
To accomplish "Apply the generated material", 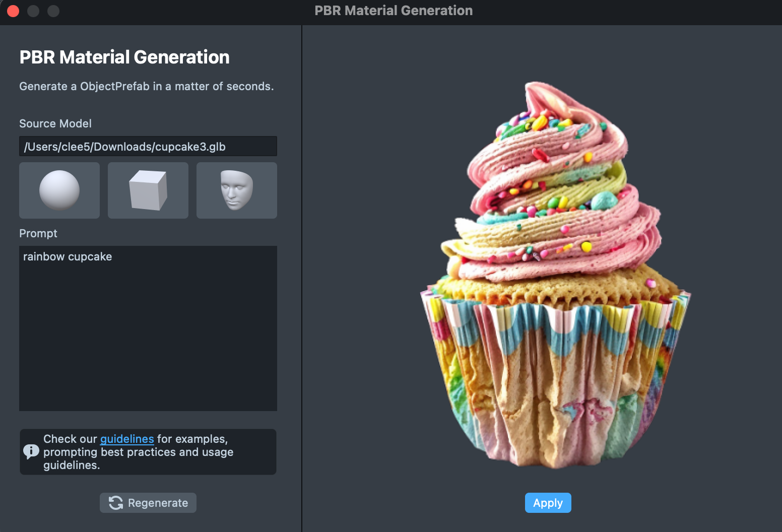I will [x=548, y=503].
